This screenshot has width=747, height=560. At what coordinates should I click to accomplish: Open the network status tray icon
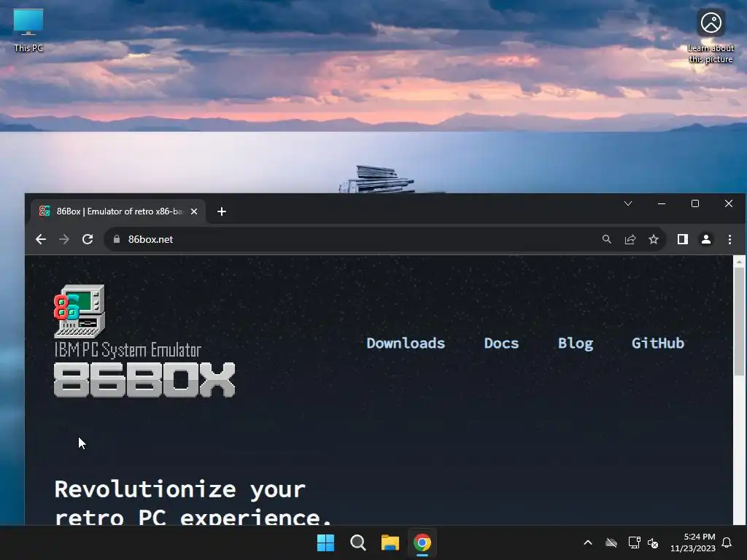[634, 542]
